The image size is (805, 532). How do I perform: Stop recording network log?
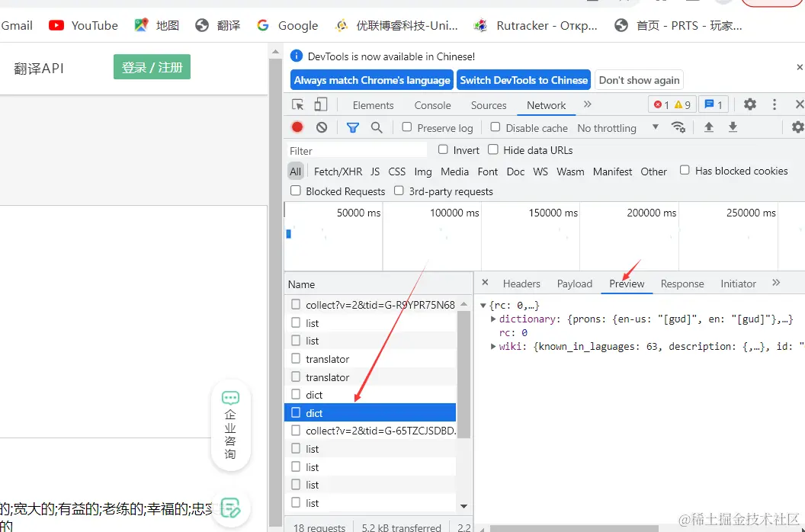coord(297,127)
